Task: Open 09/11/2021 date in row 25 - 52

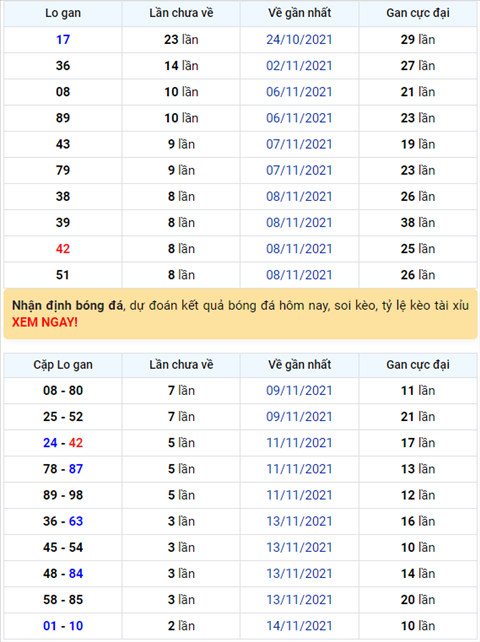Action: click(299, 417)
